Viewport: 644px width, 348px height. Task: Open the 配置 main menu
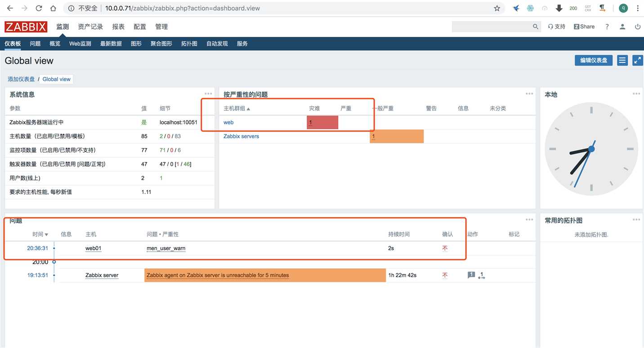point(140,27)
